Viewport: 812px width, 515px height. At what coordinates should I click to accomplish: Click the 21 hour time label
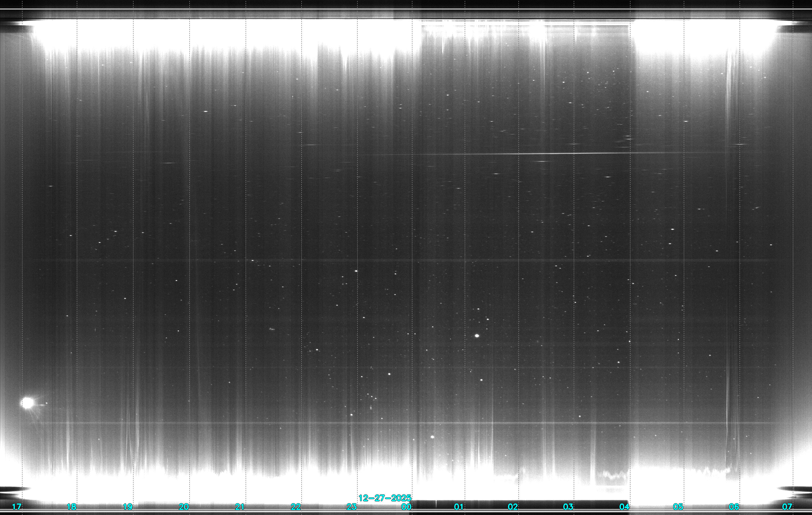[x=240, y=506]
